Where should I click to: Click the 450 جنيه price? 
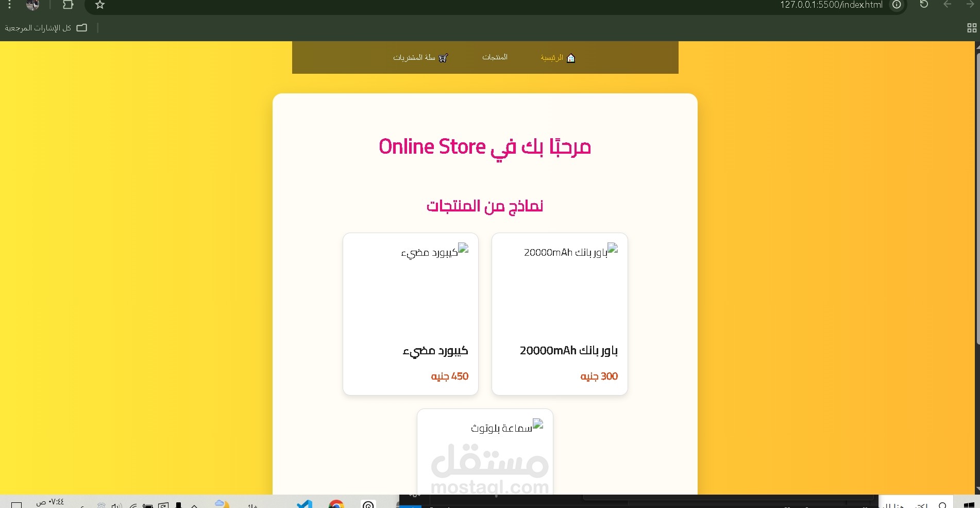click(x=450, y=376)
